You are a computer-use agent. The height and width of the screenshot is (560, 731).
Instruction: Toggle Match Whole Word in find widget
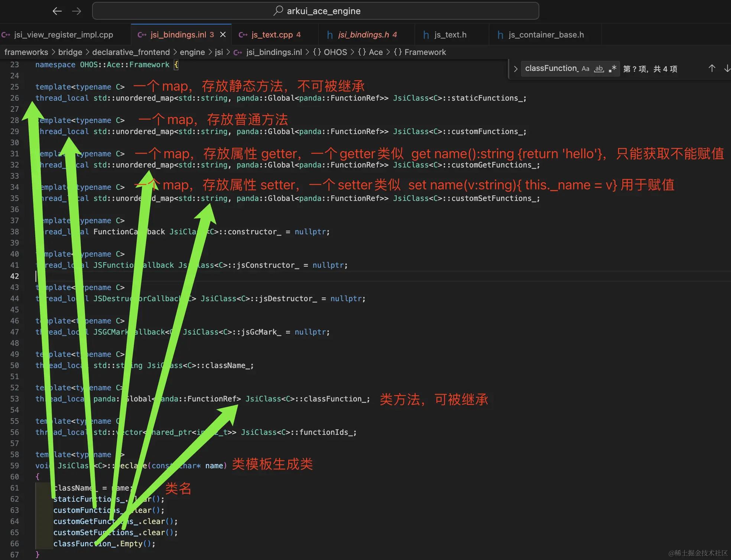pos(599,69)
